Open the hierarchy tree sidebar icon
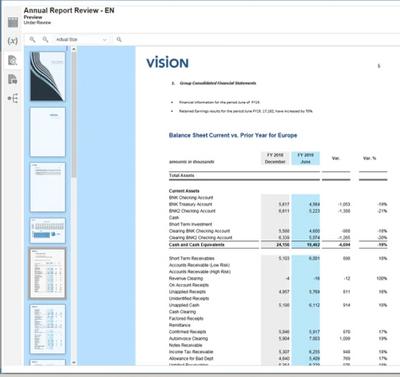The height and width of the screenshot is (377, 400). point(13,98)
